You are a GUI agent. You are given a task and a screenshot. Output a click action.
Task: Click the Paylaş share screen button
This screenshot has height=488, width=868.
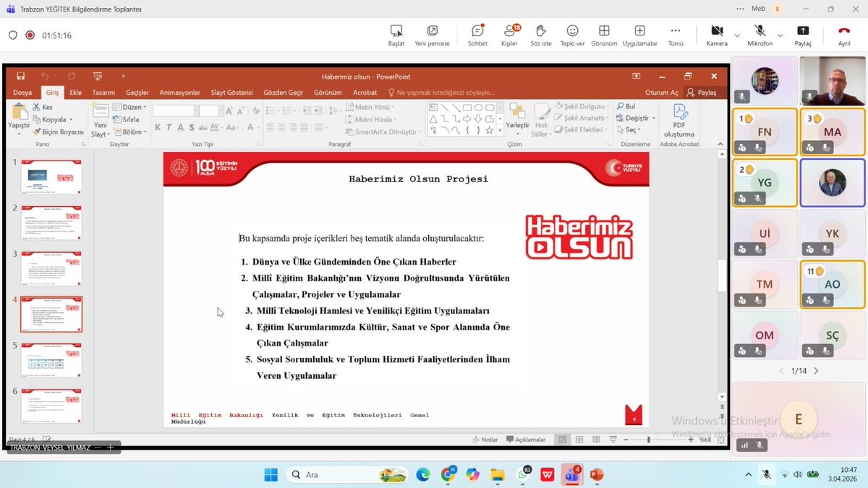[803, 35]
